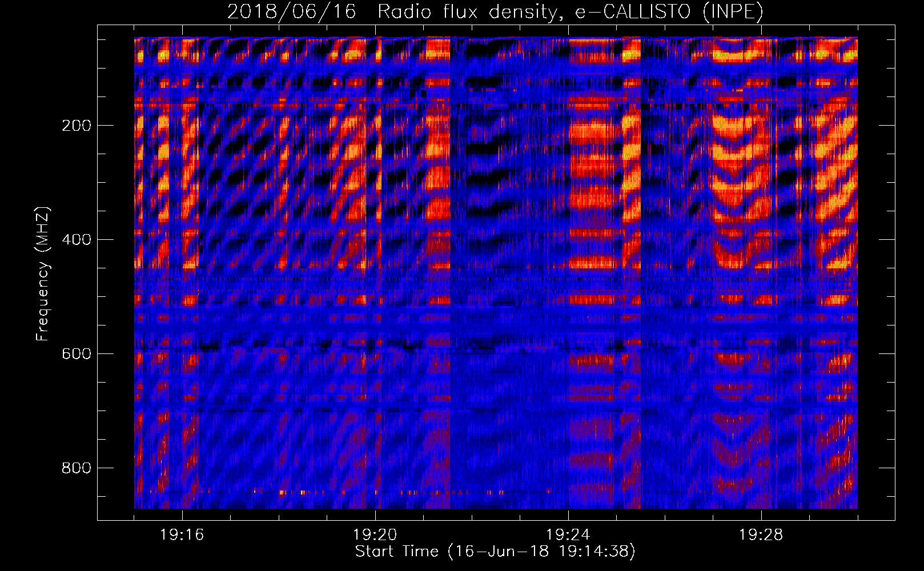The width and height of the screenshot is (924, 571).
Task: Click the 19:24 time tick label
Action: 568,535
